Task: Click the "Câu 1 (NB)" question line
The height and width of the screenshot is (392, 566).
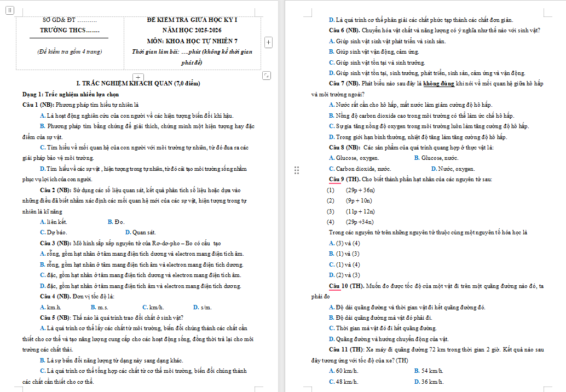Action: click(x=80, y=105)
